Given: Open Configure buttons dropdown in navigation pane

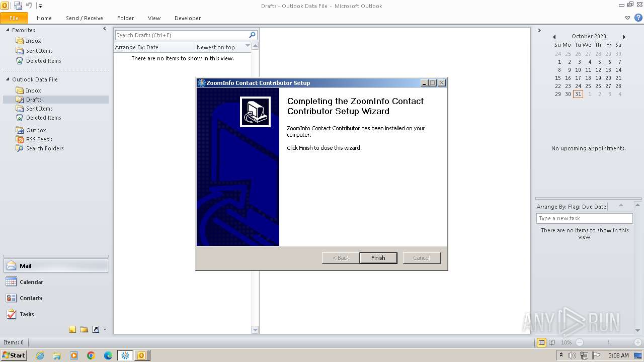Looking at the screenshot, I should pos(105,330).
